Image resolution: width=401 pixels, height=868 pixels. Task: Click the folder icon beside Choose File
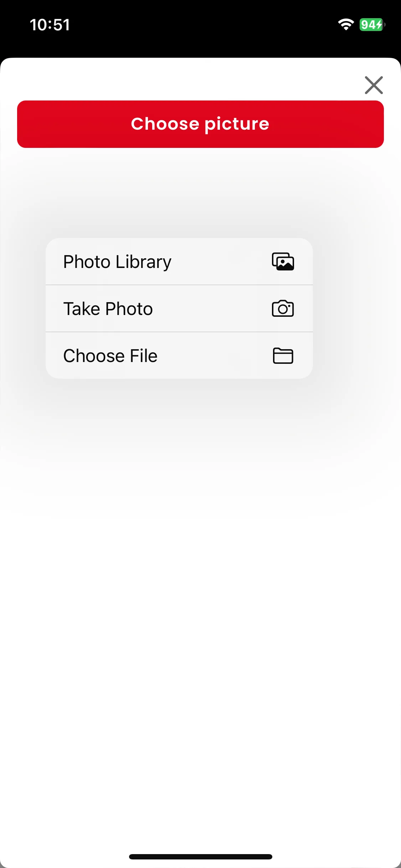pyautogui.click(x=283, y=356)
